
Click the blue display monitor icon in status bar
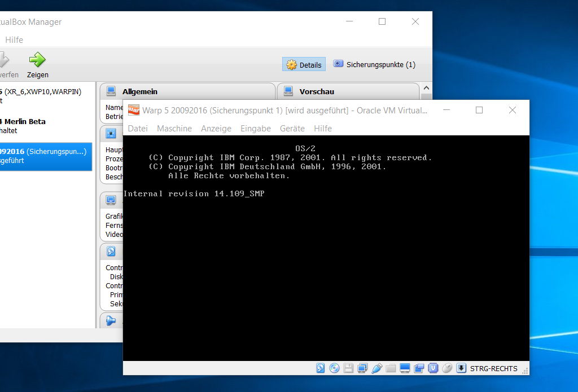point(405,368)
